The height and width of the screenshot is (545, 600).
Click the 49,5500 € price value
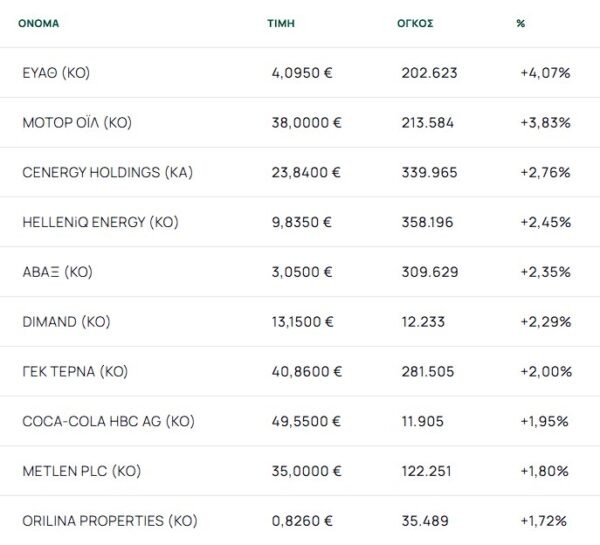(307, 421)
